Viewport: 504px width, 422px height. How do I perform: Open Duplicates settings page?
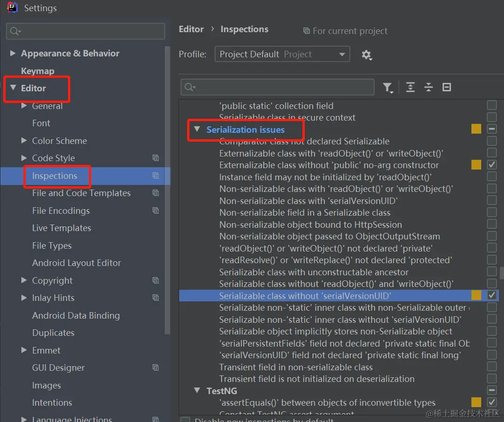[54, 333]
